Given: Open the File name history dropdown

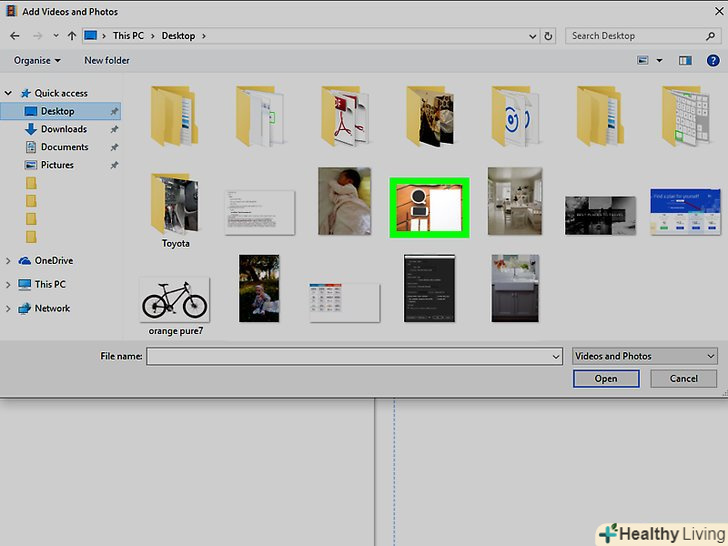Looking at the screenshot, I should [x=556, y=356].
